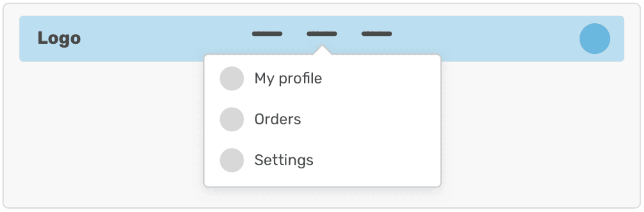Screen dimensions: 644x212
Task: Click blank space right of My profile label
Action: click(381, 78)
